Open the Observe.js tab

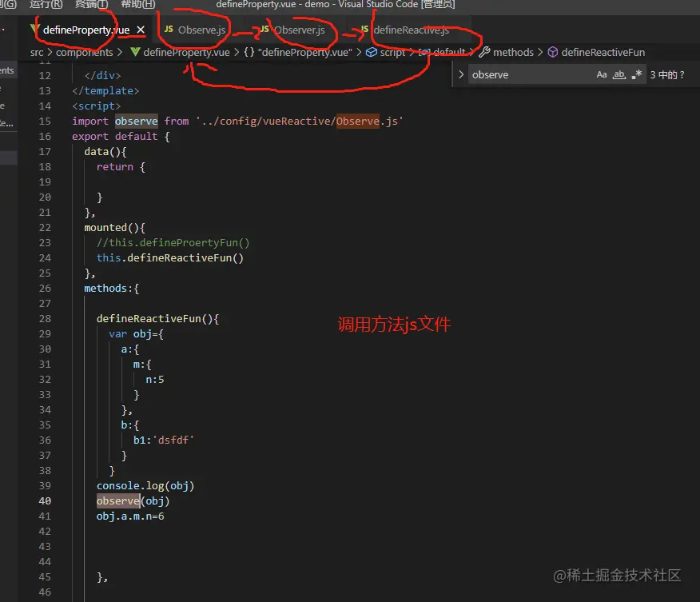201,30
